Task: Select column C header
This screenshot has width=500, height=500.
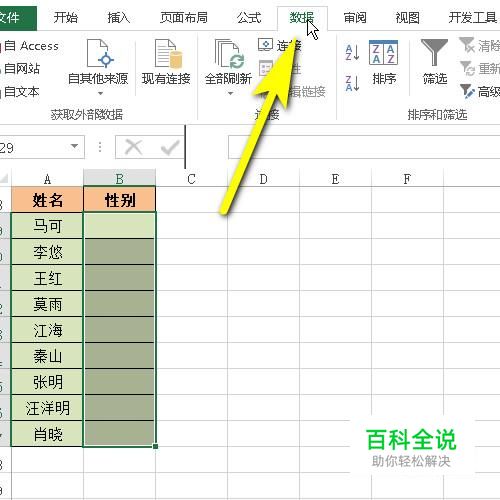Action: tap(191, 179)
